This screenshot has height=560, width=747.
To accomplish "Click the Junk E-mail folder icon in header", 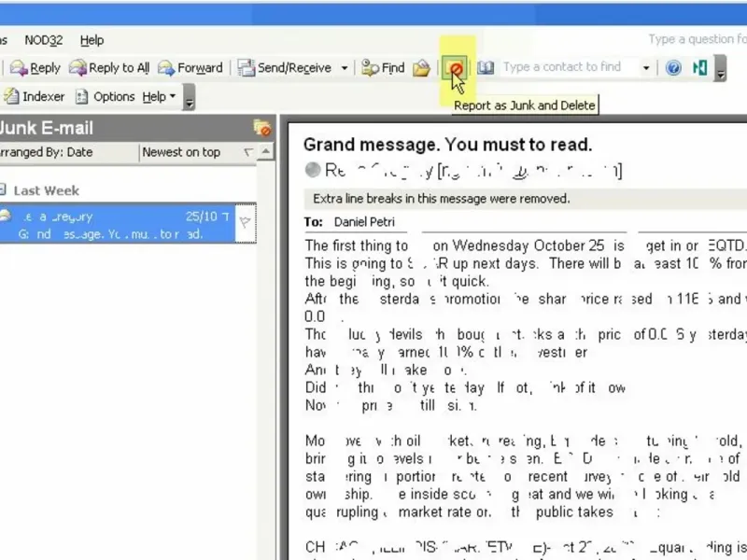I will click(x=262, y=128).
